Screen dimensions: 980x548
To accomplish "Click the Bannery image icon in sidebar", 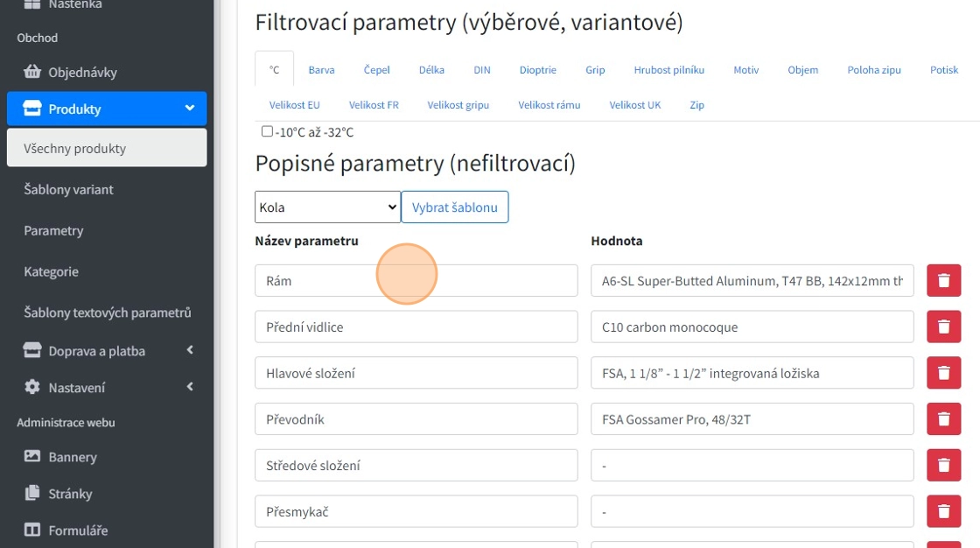I will (x=32, y=456).
